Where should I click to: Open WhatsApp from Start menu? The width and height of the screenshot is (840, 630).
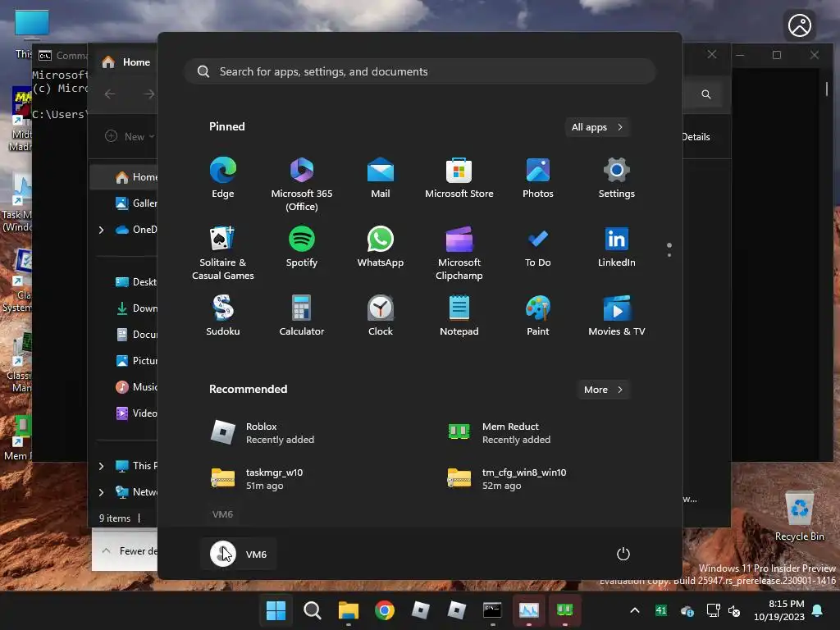[x=381, y=247]
